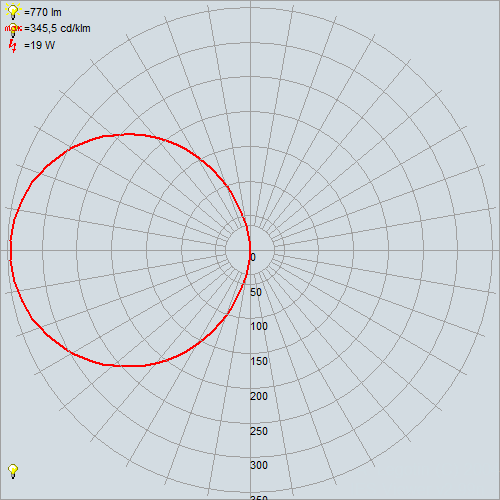The height and width of the screenshot is (500, 500).
Task: Click the 150 scale label
Action: click(259, 361)
